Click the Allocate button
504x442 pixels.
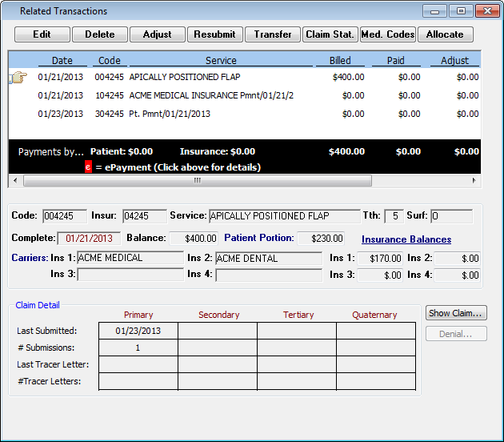[x=445, y=34]
